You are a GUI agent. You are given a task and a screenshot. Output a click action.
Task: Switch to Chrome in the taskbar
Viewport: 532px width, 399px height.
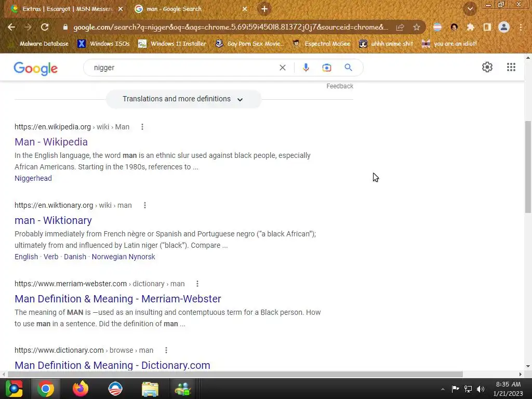coord(46,389)
